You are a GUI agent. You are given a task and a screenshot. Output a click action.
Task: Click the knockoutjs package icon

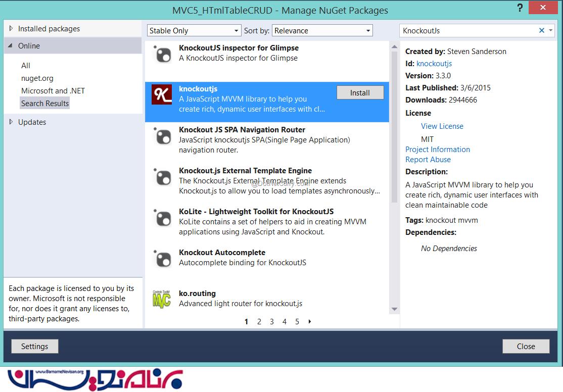[162, 94]
